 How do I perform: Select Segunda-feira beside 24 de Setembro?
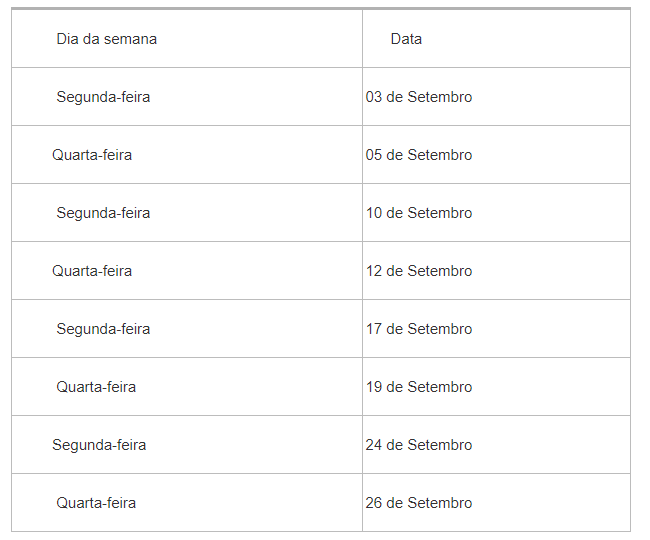pyautogui.click(x=99, y=445)
